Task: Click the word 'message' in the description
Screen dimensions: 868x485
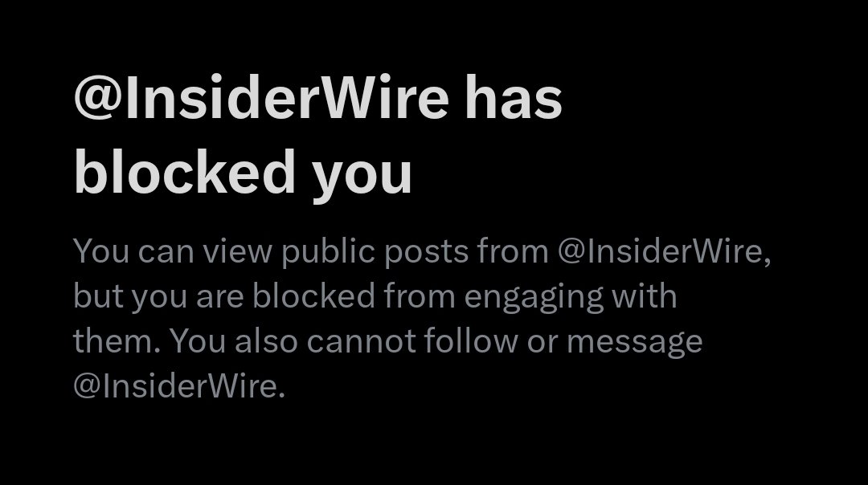Action: point(634,343)
